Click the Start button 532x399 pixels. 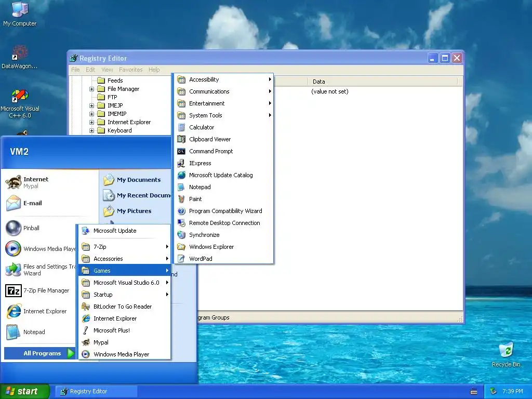pyautogui.click(x=24, y=391)
